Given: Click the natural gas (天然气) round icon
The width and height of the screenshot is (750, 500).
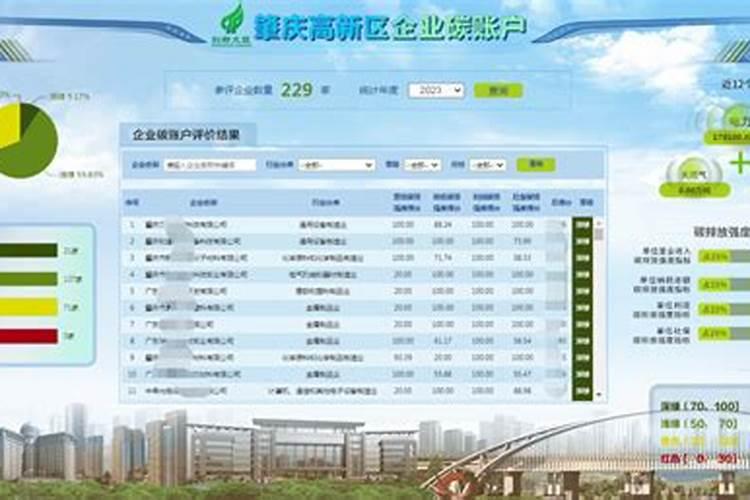Looking at the screenshot, I should (x=695, y=174).
